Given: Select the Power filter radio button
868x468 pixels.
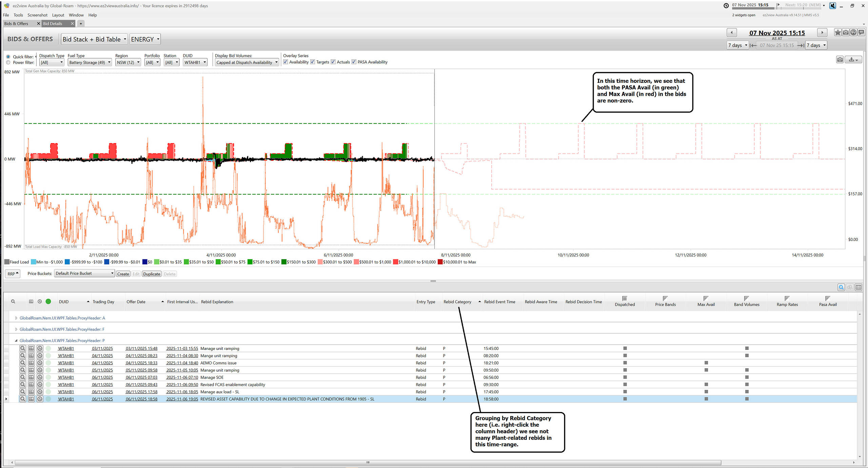Looking at the screenshot, I should coord(8,62).
